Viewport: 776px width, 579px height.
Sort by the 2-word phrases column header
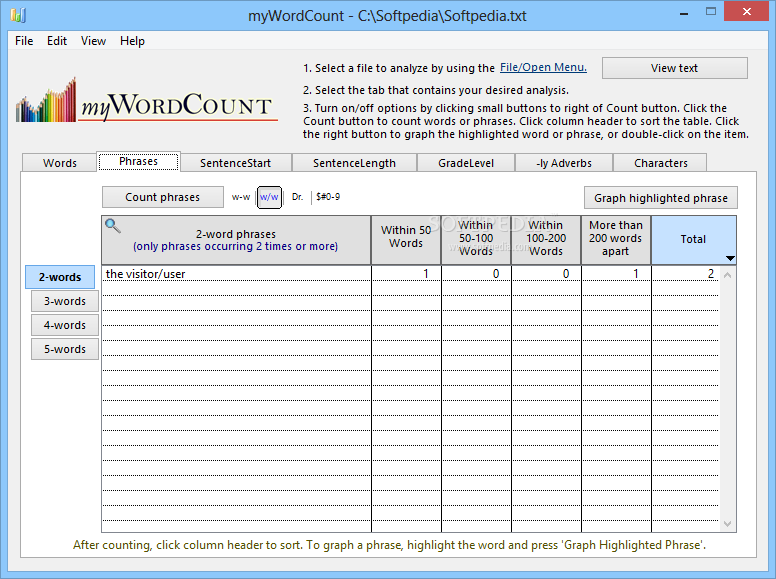[236, 240]
